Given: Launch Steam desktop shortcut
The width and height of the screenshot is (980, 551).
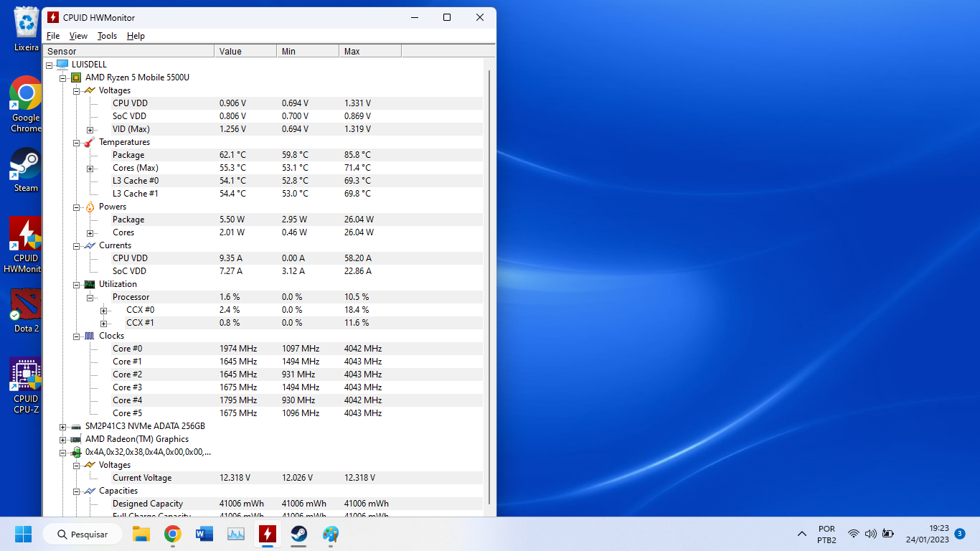Looking at the screenshot, I should coord(26,169).
